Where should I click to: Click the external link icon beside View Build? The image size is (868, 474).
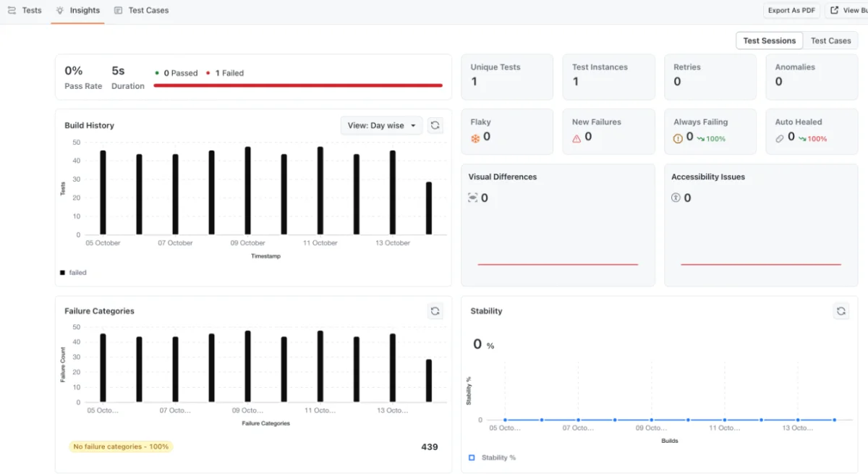(x=835, y=11)
